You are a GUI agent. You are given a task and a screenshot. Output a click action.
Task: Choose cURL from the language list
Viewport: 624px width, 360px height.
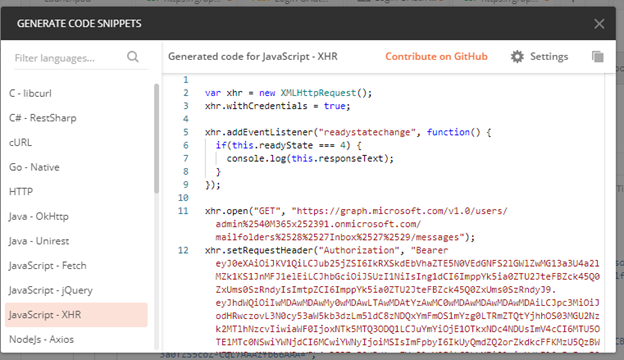pos(20,142)
